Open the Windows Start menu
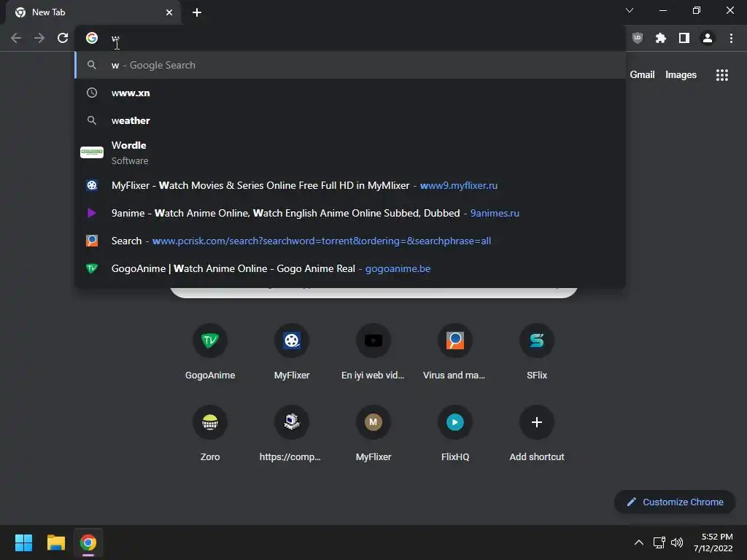The height and width of the screenshot is (560, 747). 23,542
